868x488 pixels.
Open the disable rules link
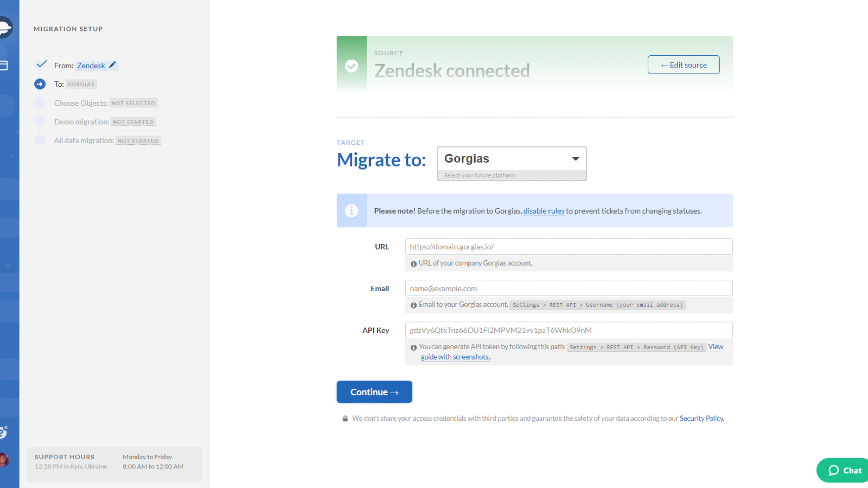(x=544, y=211)
